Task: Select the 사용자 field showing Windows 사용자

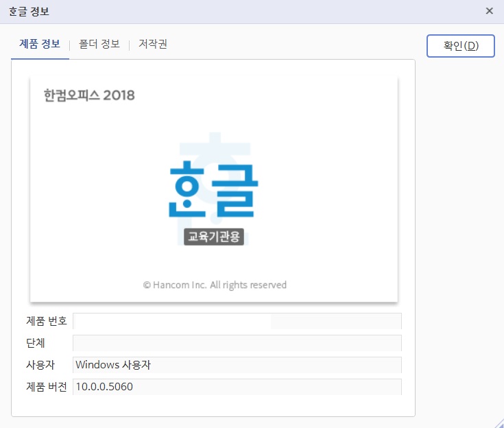Action: point(237,365)
